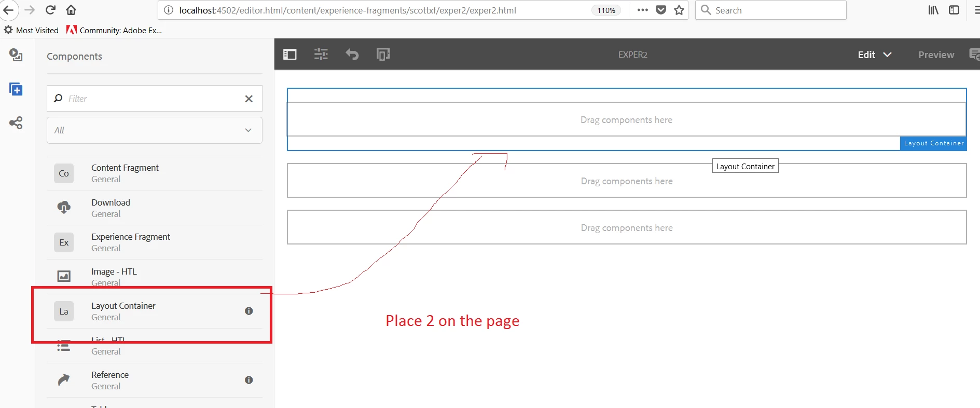Viewport: 980px width, 408px height.
Task: Open the Edit mode dropdown chevron
Action: (x=887, y=55)
